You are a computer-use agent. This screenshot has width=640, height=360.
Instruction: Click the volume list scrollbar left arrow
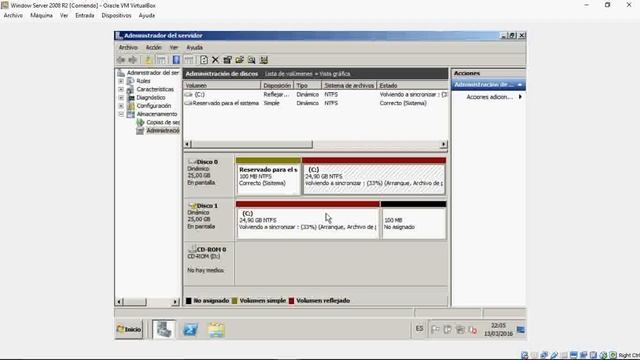pyautogui.click(x=187, y=144)
